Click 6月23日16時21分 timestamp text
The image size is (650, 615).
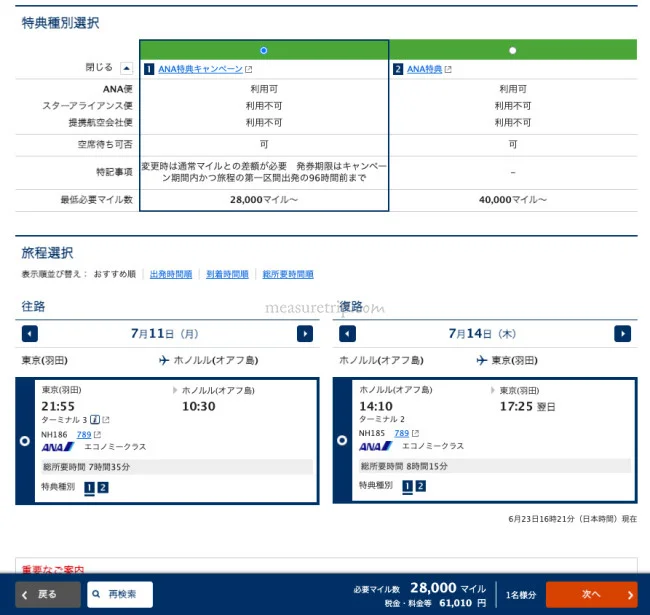572,519
